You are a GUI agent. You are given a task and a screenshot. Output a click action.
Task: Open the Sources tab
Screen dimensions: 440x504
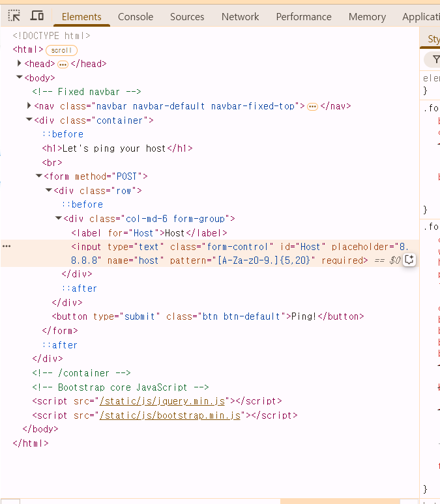point(187,17)
